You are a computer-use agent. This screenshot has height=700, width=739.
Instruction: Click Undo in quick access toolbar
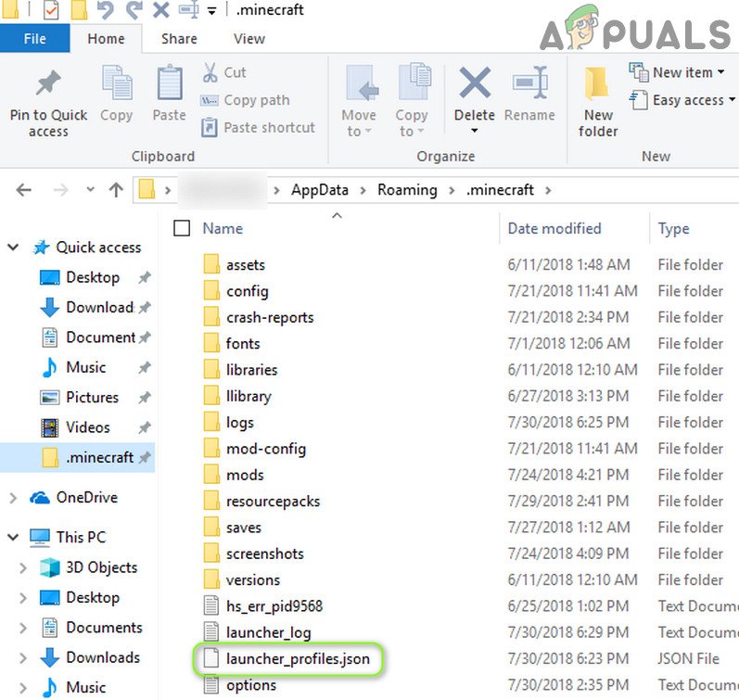pyautogui.click(x=105, y=9)
